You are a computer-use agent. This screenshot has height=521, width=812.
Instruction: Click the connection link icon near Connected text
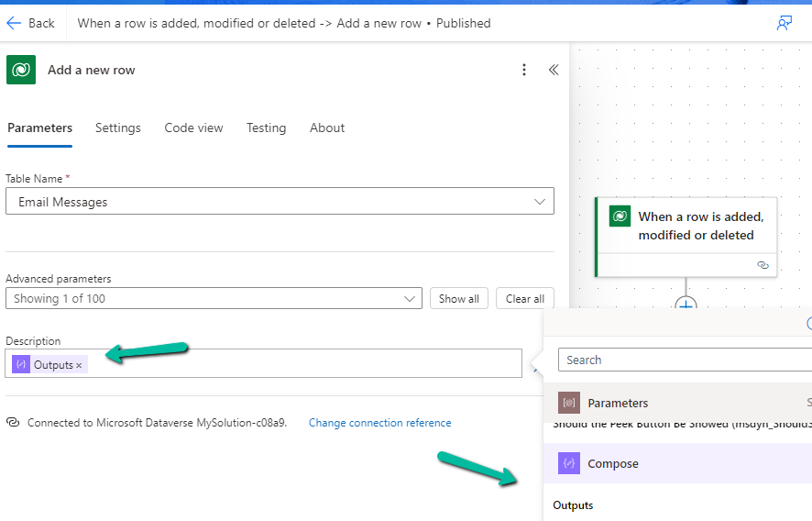13,422
